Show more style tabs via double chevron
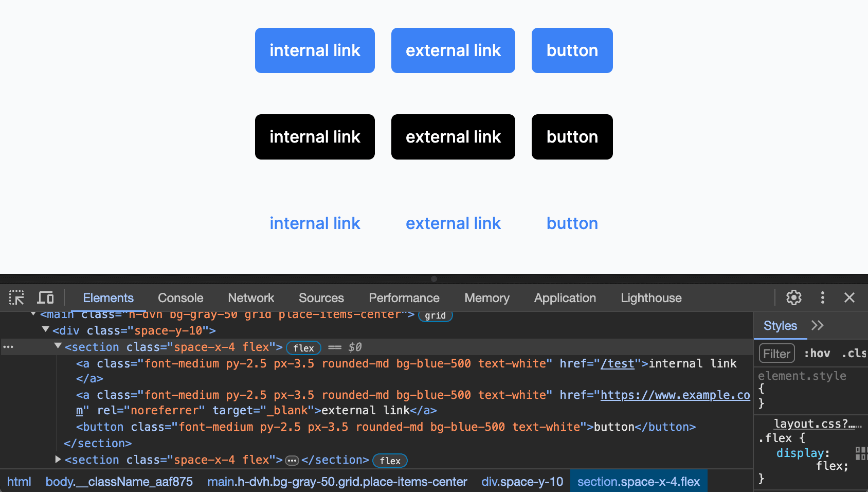868x492 pixels. click(x=817, y=325)
